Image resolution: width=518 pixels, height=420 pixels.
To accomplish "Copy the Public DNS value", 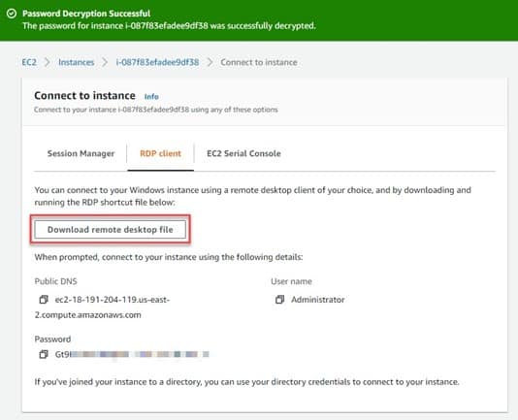I will pyautogui.click(x=44, y=300).
